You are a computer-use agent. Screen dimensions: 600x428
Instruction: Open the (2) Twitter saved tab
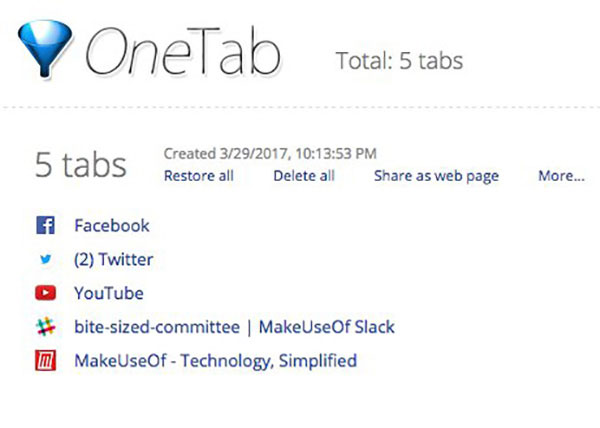pos(113,259)
